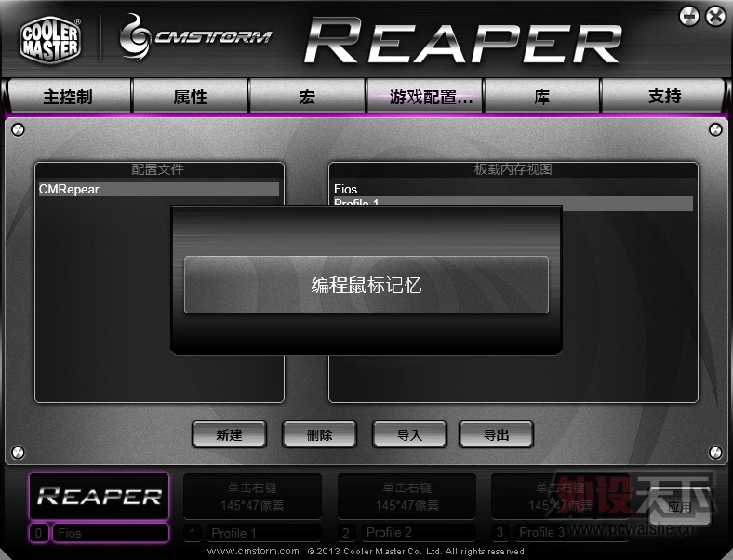The width and height of the screenshot is (733, 560).
Task: Select the CMRepear profile entry
Action: point(159,190)
